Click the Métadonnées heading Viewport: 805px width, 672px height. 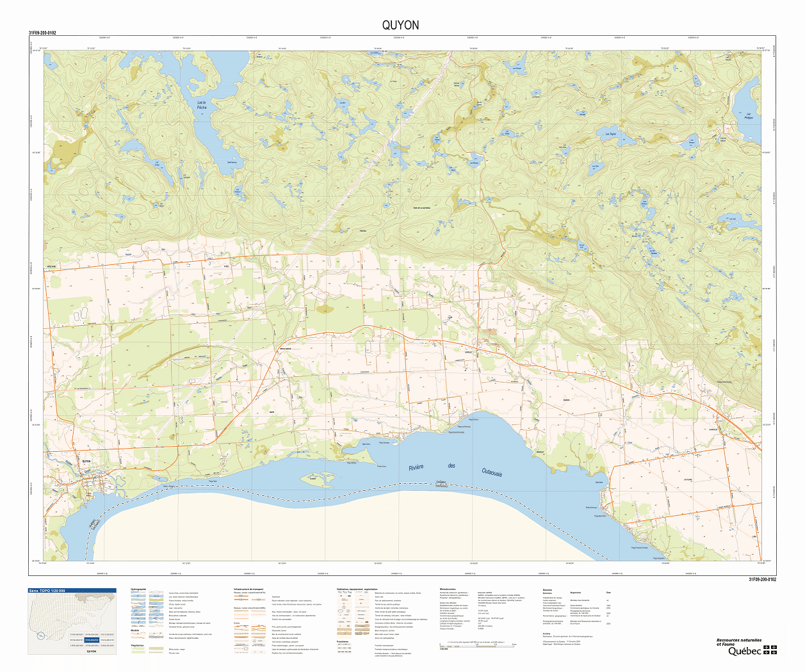point(448,589)
